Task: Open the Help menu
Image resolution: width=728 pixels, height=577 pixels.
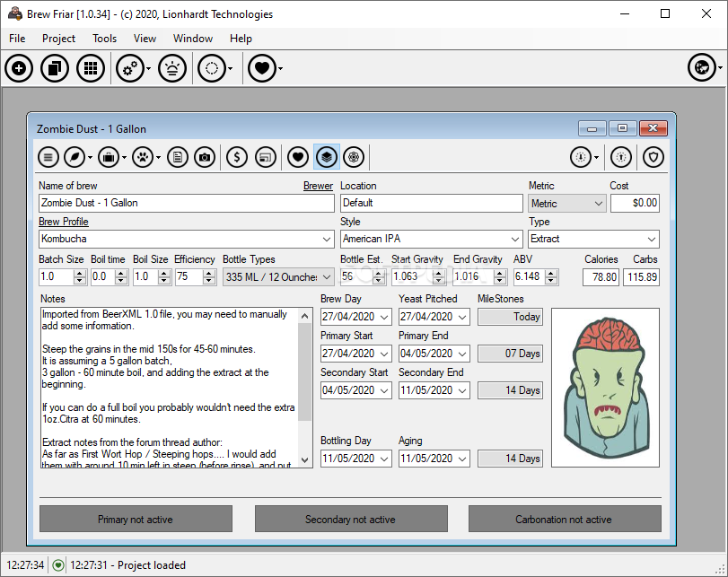Action: click(241, 39)
